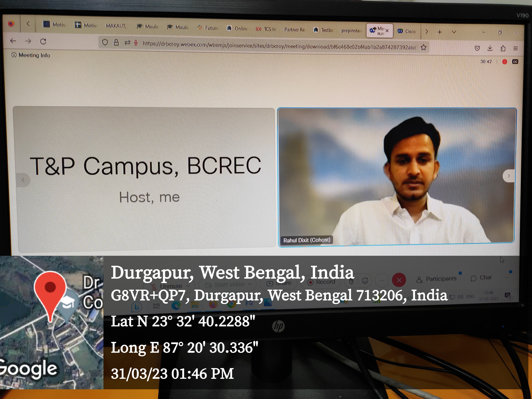Bookmark this page with the star icon
Screen dimensions: 532x399
pos(423,48)
